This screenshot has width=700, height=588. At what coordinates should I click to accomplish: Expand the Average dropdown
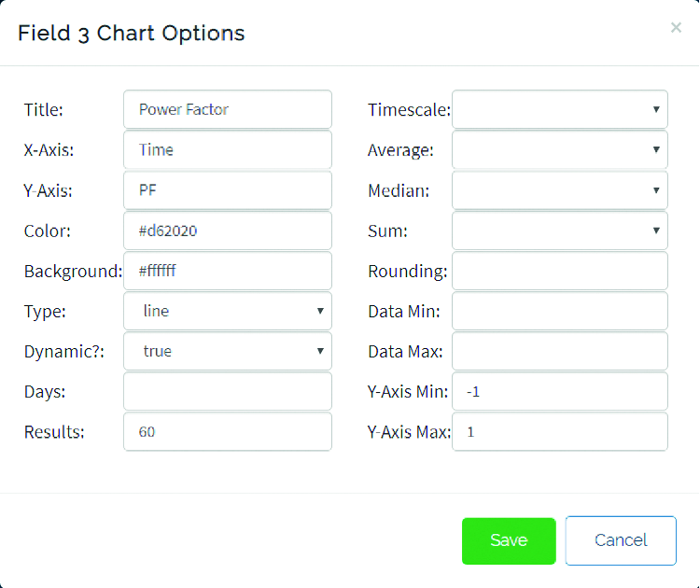point(559,149)
